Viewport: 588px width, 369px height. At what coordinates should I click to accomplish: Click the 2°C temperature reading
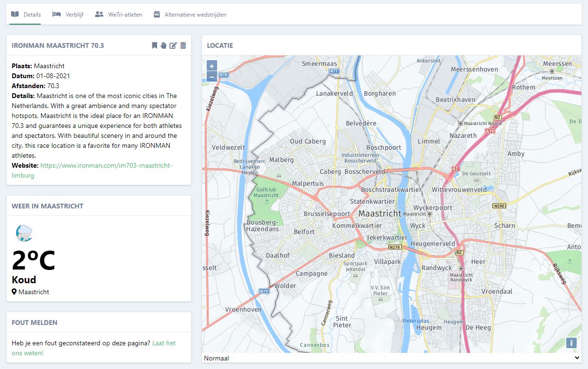click(33, 260)
